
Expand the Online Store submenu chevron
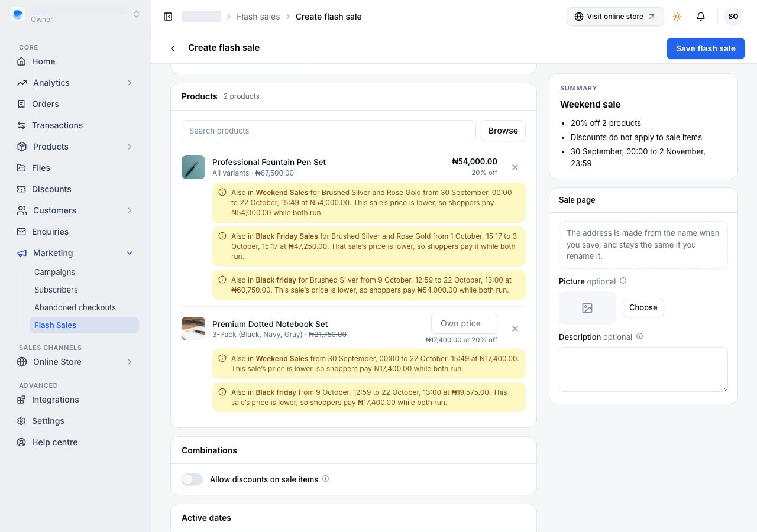pos(130,362)
